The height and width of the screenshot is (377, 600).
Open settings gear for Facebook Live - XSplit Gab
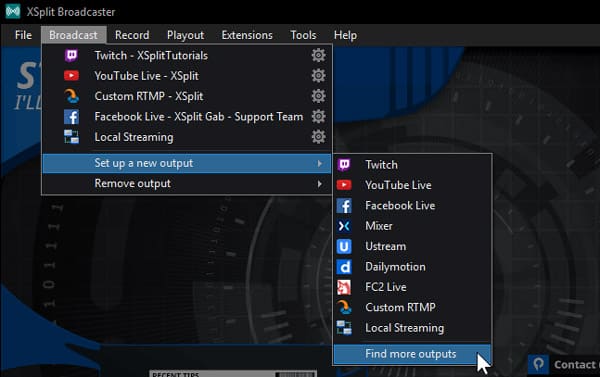click(318, 116)
